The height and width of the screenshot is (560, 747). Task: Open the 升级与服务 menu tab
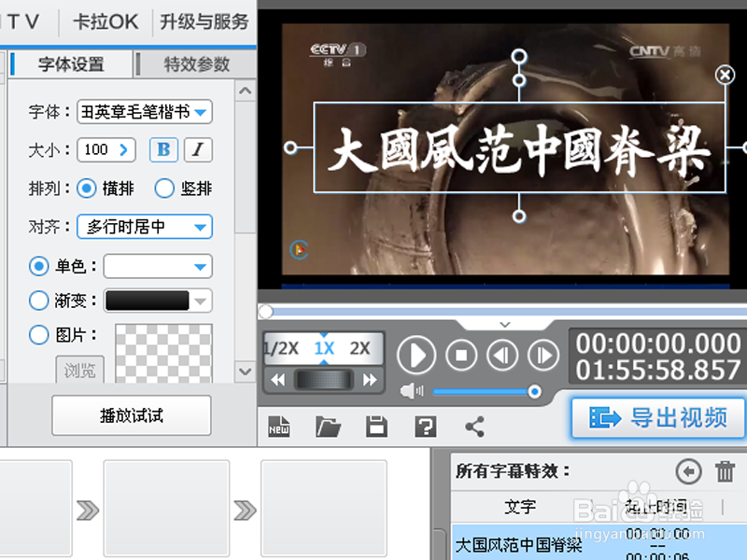pos(204,21)
